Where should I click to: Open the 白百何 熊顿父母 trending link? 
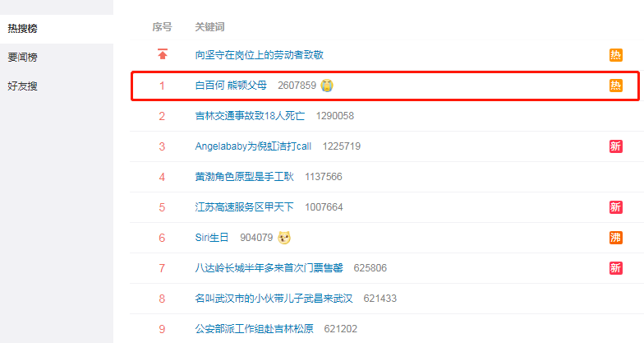tap(231, 86)
